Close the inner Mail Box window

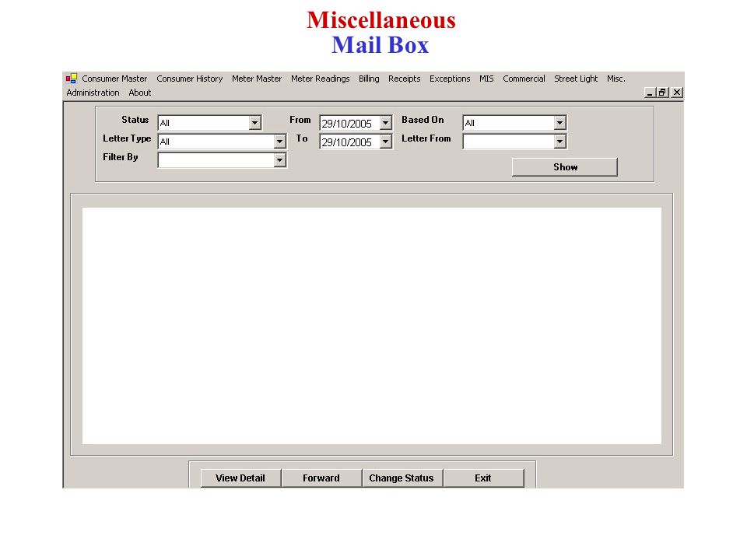tap(677, 93)
